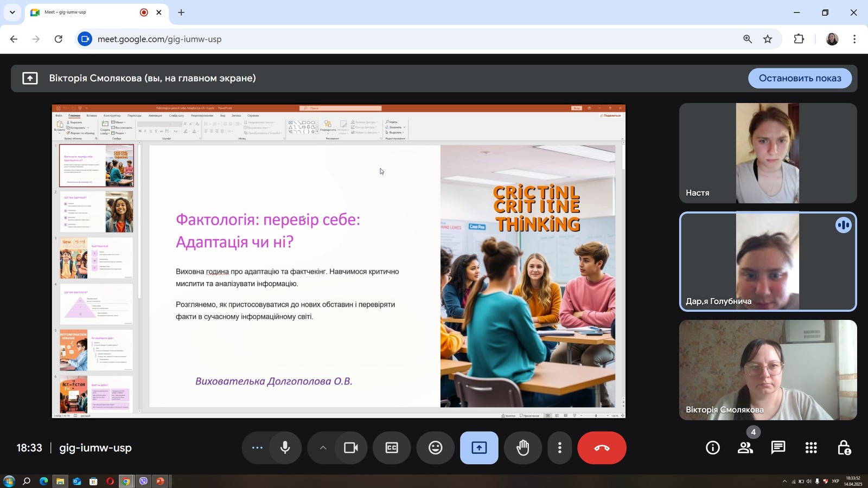Open the Windows Start button
This screenshot has height=488, width=868.
(x=9, y=481)
